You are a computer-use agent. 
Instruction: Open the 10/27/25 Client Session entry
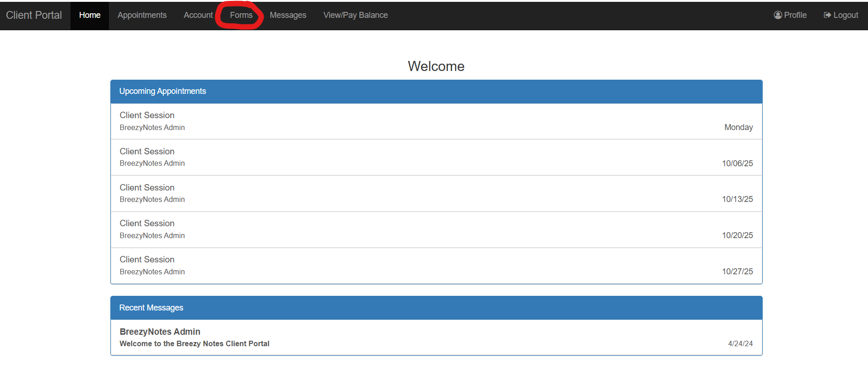(x=436, y=266)
